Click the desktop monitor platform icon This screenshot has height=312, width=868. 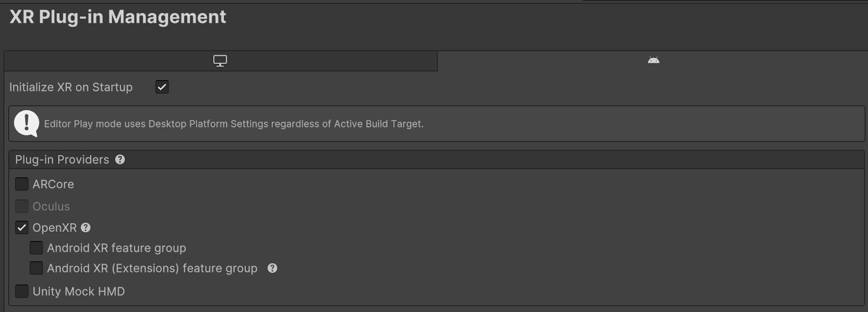[220, 60]
